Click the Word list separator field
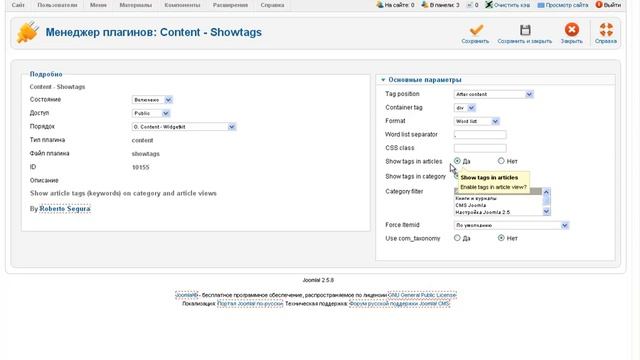Screen dimensions: 640x360 click(480, 135)
